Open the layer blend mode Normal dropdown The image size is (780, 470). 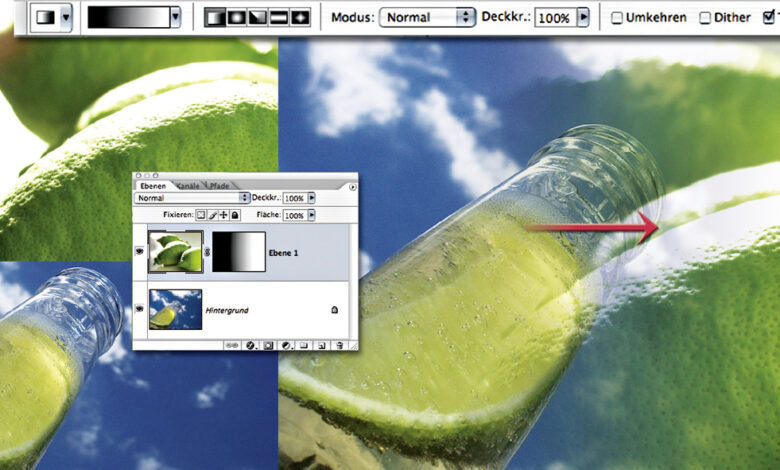192,198
